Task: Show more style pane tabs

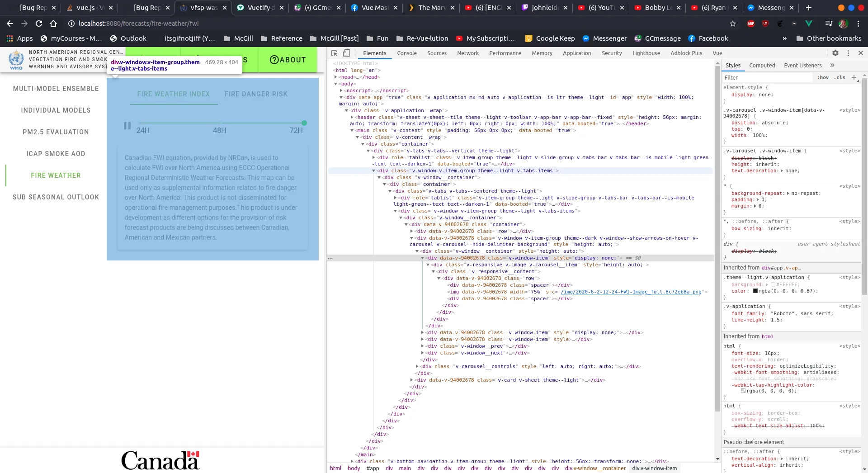Action: tap(832, 65)
